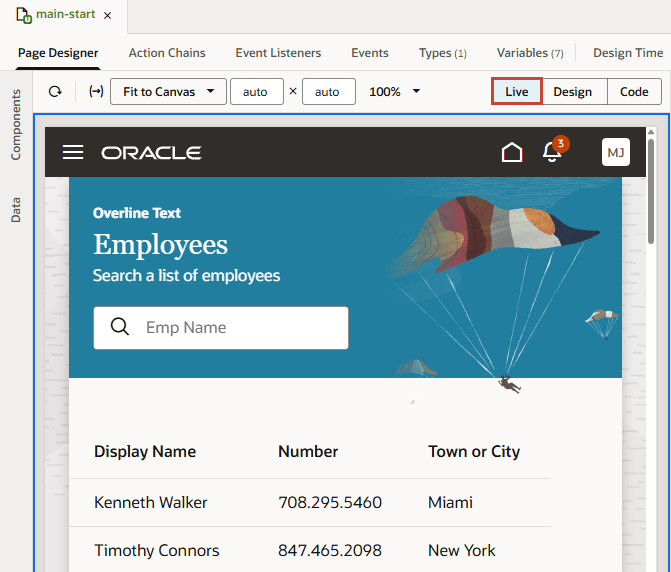Switch to Live mode
Image resolution: width=671 pixels, height=572 pixels.
click(x=516, y=91)
